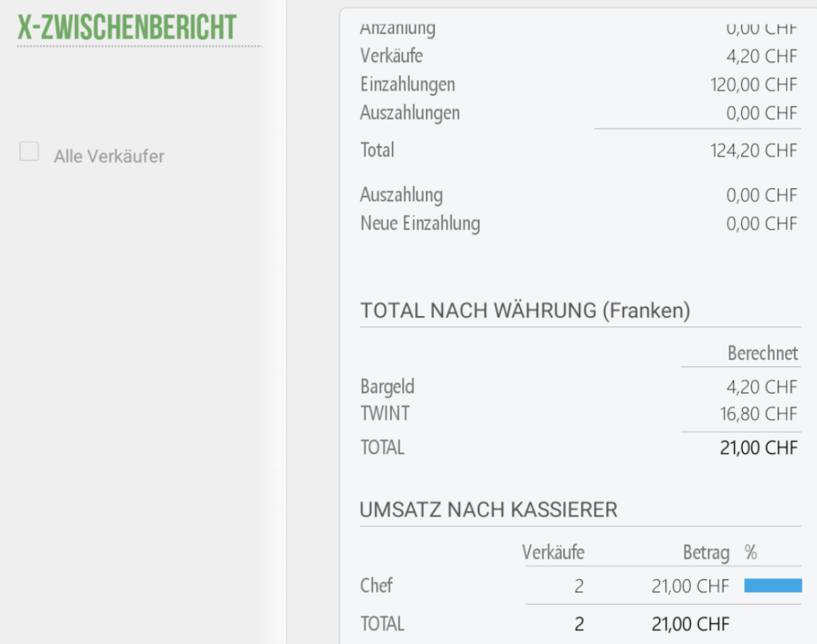Click the blue Chef percentage bar
The width and height of the screenshot is (817, 644).
tap(772, 586)
